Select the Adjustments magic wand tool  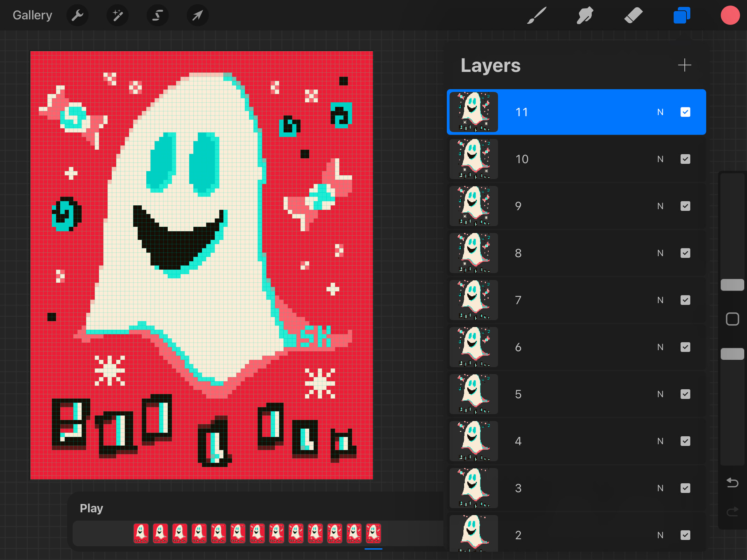point(117,15)
